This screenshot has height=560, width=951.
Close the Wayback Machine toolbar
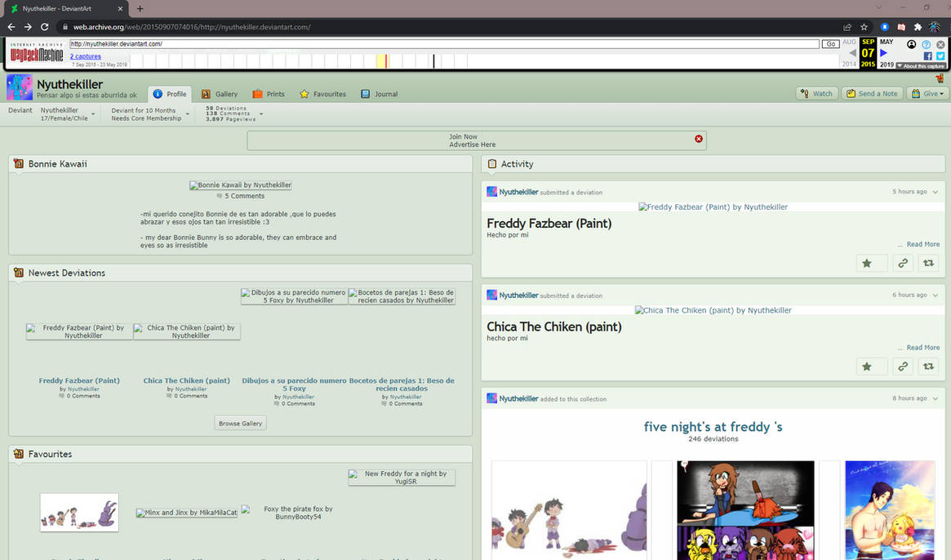[940, 44]
